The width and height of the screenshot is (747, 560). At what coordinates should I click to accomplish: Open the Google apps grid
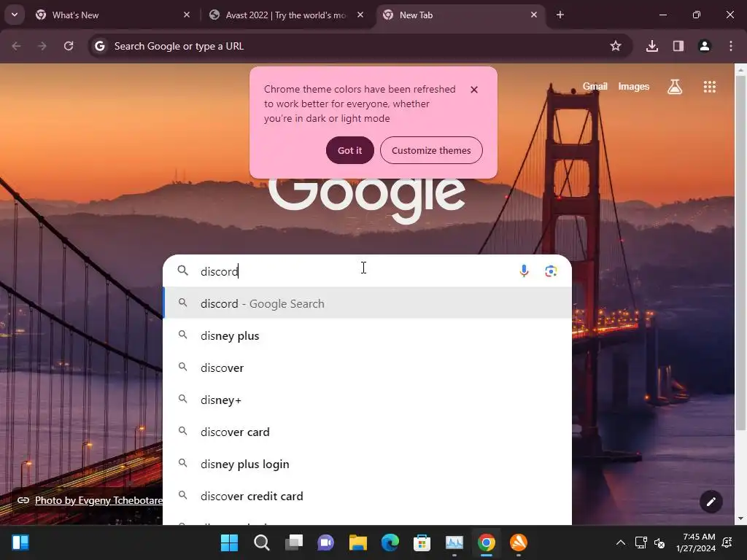coord(709,87)
